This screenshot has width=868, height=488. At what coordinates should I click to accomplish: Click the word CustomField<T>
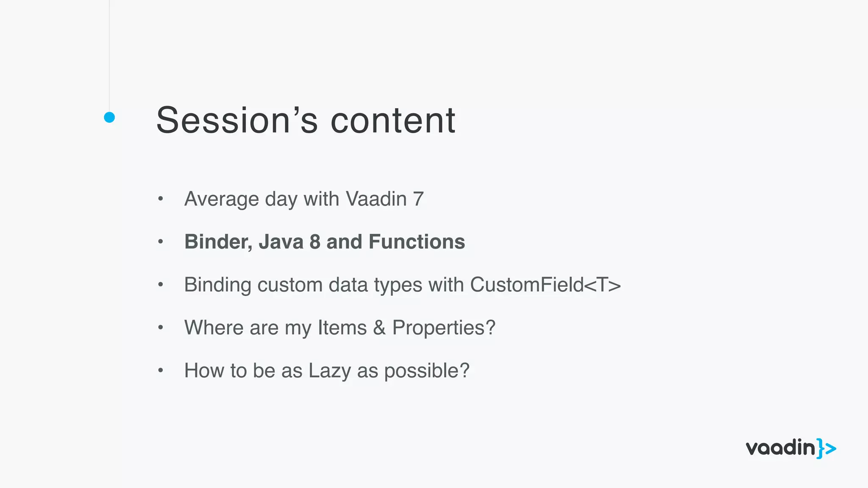545,285
